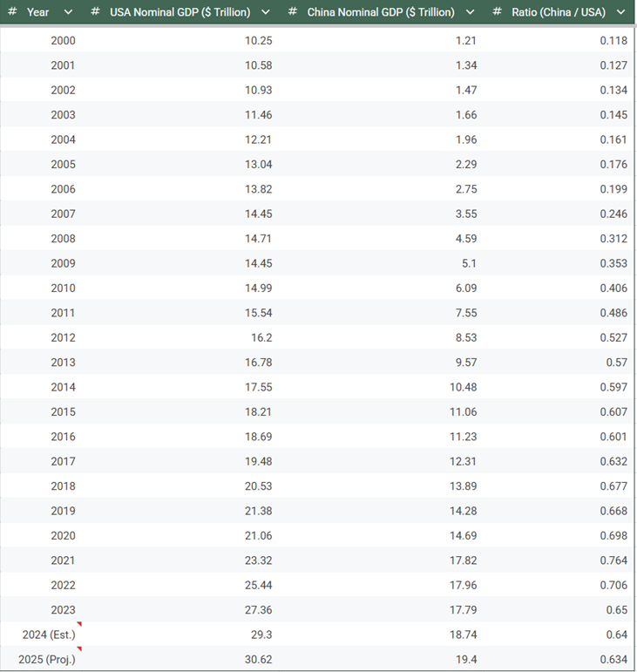The image size is (637, 672).
Task: Click the USA GDP value 30.62 for 2025
Action: pos(258,659)
